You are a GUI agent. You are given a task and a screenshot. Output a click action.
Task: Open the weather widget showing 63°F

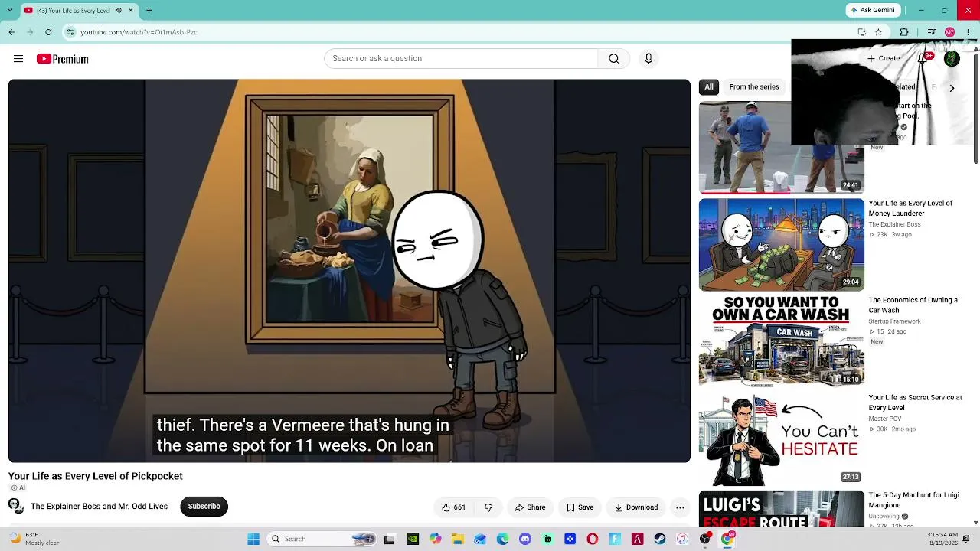(36, 539)
